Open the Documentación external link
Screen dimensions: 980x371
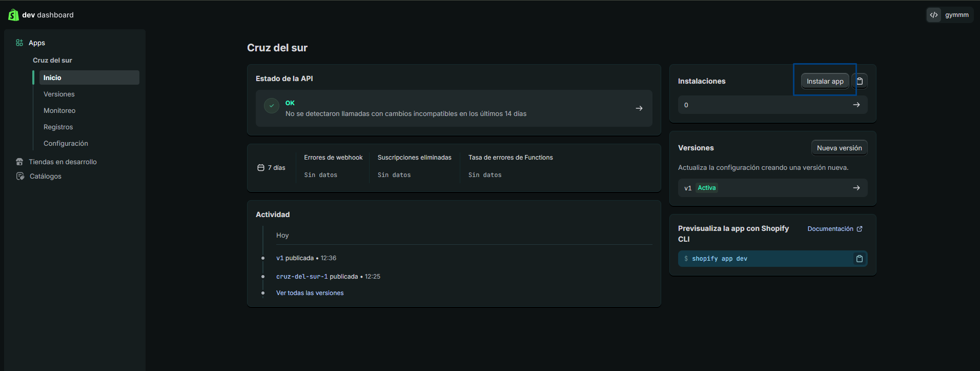coord(834,229)
